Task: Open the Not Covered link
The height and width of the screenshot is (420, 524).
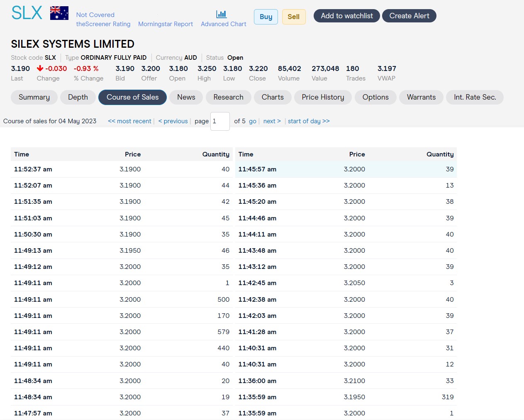Action: (x=95, y=15)
